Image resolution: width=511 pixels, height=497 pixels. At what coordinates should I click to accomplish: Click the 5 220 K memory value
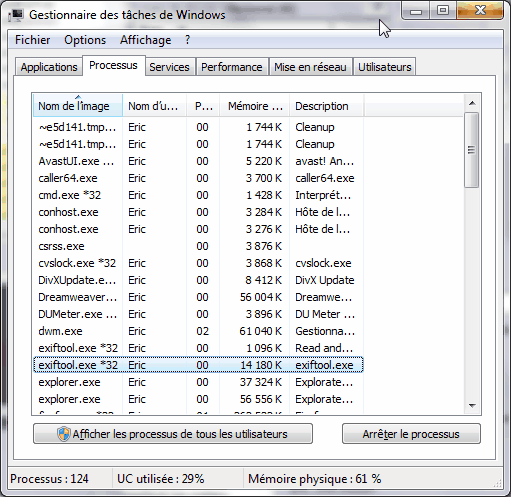coord(264,161)
